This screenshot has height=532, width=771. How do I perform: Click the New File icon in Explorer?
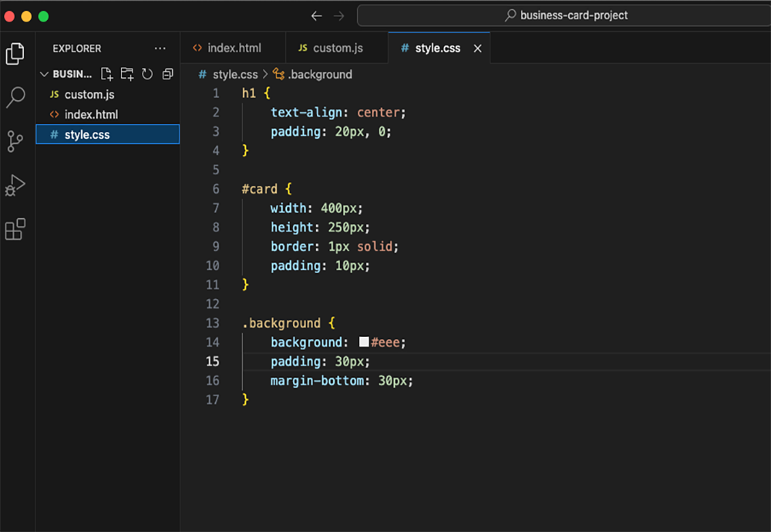[106, 74]
